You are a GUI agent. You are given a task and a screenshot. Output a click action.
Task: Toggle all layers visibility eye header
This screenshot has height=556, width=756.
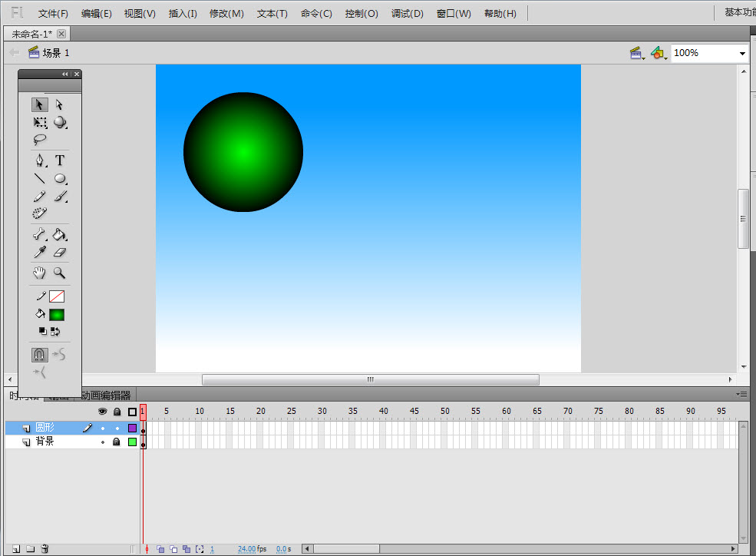[102, 412]
